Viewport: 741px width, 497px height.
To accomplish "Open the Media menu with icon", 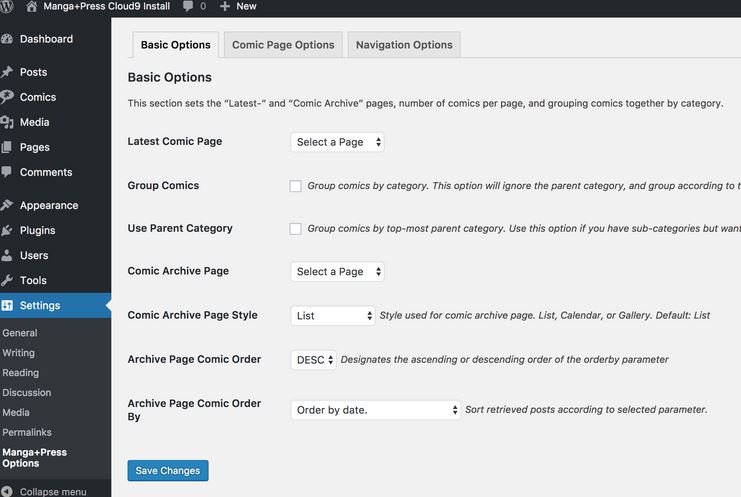I will [x=55, y=122].
